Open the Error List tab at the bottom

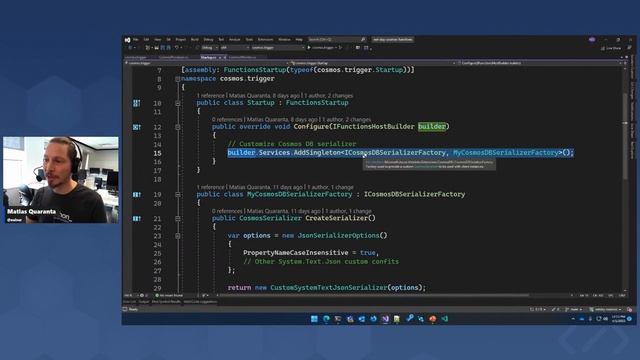pos(130,302)
